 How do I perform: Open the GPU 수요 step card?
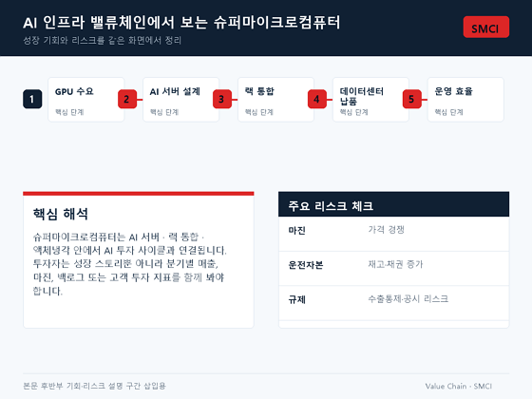[x=86, y=100]
